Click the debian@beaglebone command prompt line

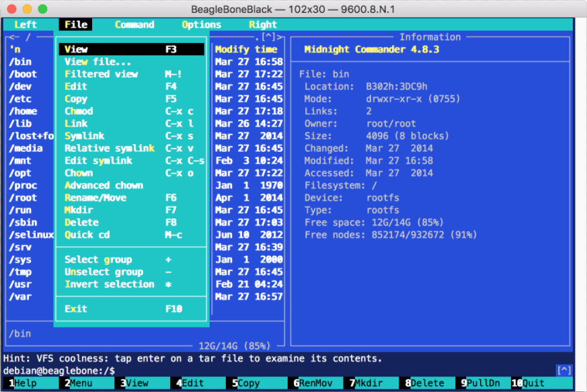tap(59, 370)
